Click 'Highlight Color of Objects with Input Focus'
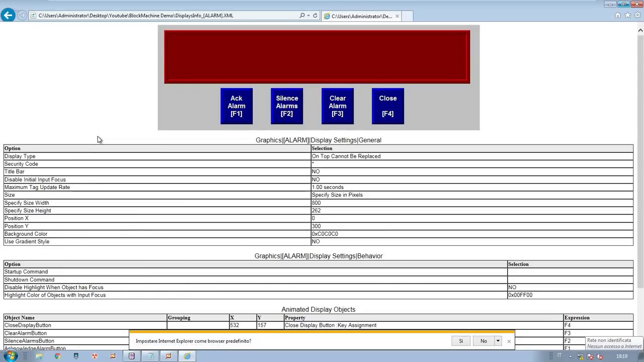Viewport: 644px width, 362px height. [x=55, y=295]
